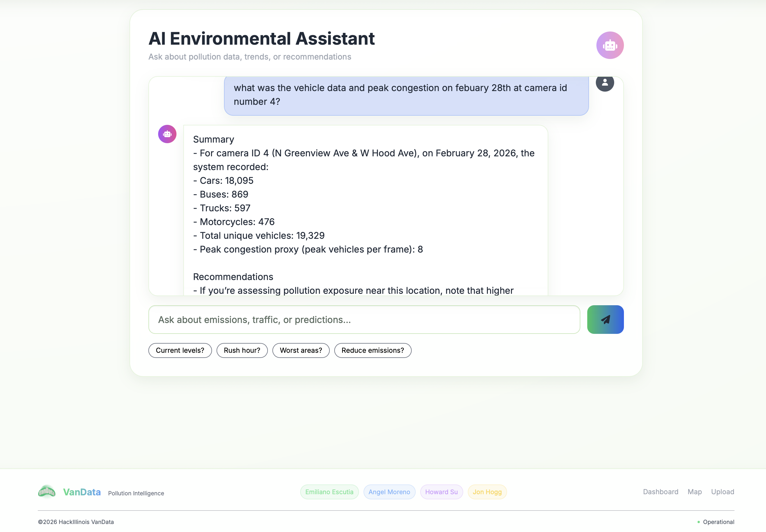
Task: Click the green Operational status dot
Action: coord(698,522)
